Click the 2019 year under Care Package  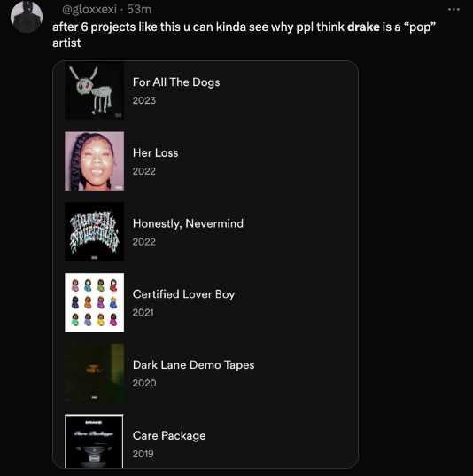coord(143,454)
